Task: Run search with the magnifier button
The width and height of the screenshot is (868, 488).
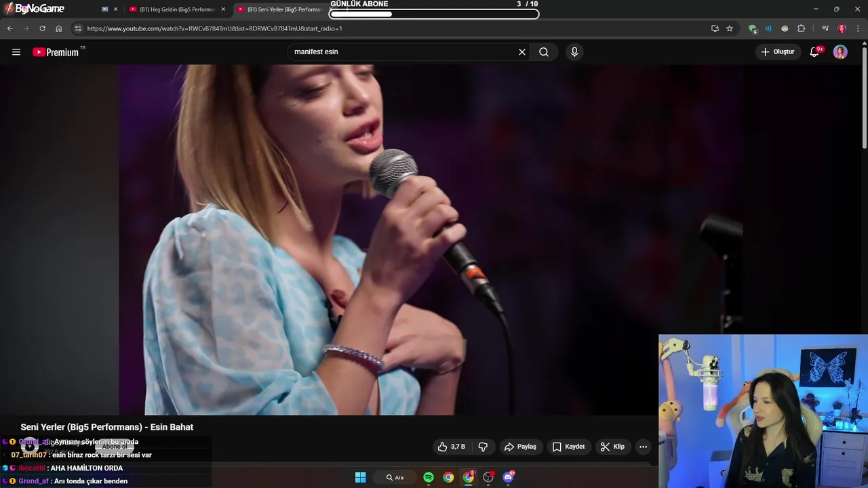Action: coord(544,52)
